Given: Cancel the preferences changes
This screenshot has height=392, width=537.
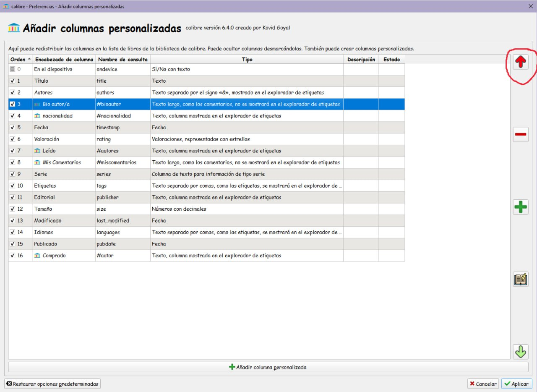Looking at the screenshot, I should click(x=483, y=384).
